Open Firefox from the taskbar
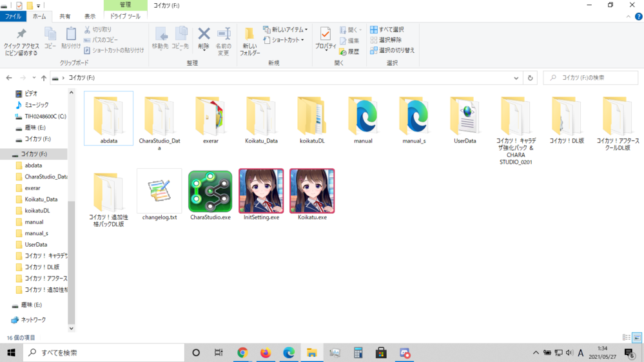The width and height of the screenshot is (644, 362). (x=266, y=352)
